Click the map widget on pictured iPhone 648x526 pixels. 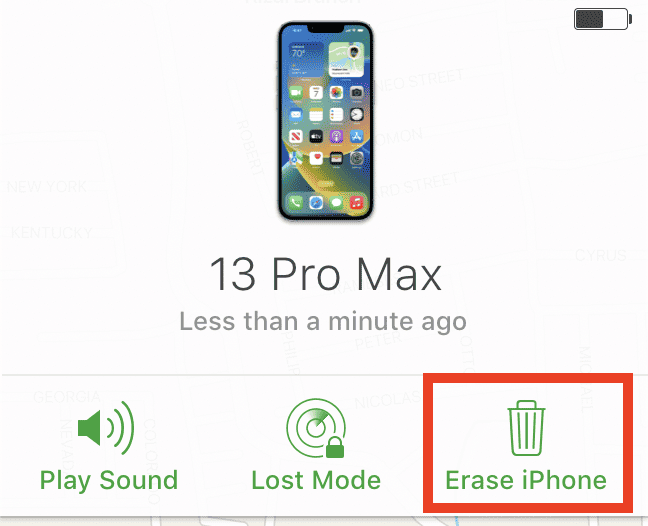[x=346, y=59]
